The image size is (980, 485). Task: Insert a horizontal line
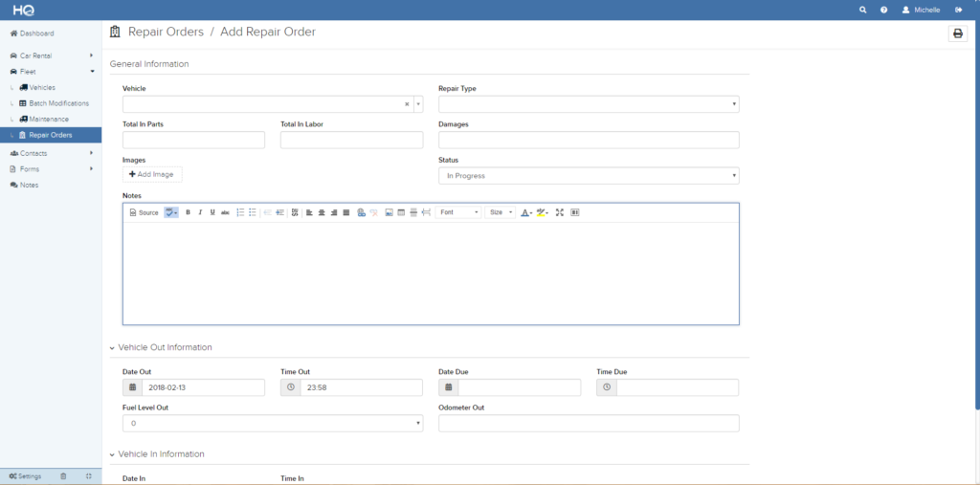click(x=413, y=212)
